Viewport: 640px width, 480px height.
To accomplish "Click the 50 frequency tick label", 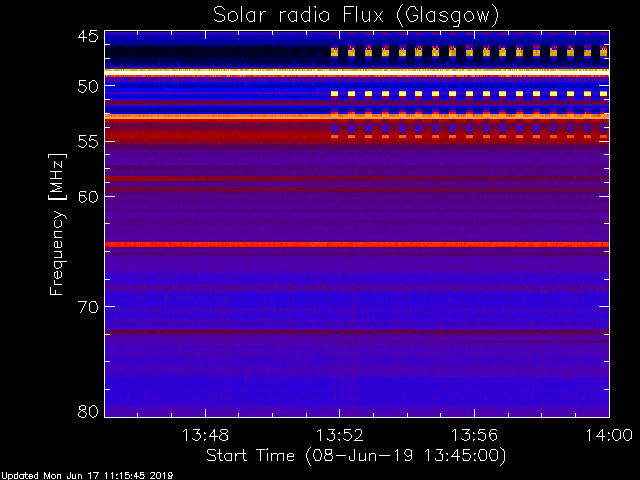I will (88, 86).
